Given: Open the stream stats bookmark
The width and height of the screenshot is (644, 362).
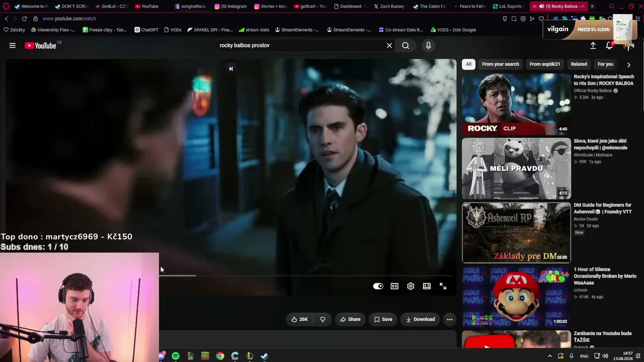Looking at the screenshot, I should click(x=254, y=30).
